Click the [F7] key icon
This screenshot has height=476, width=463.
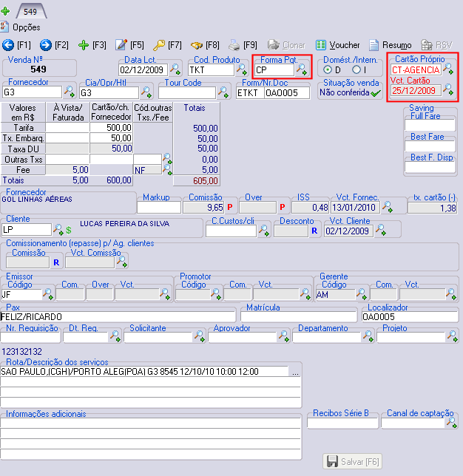point(159,45)
